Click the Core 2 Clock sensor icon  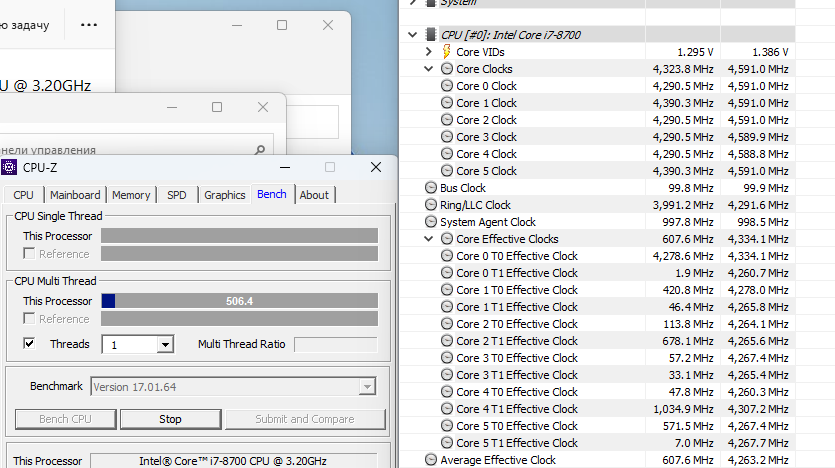[x=447, y=120]
